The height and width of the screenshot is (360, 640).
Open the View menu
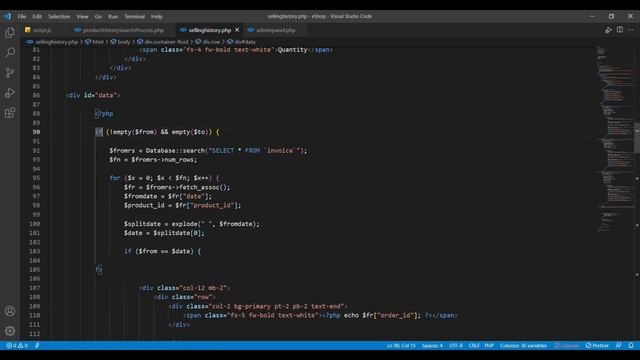click(x=82, y=16)
